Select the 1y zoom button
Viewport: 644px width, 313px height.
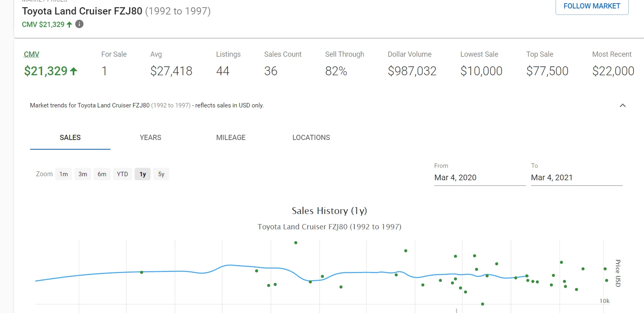click(143, 174)
